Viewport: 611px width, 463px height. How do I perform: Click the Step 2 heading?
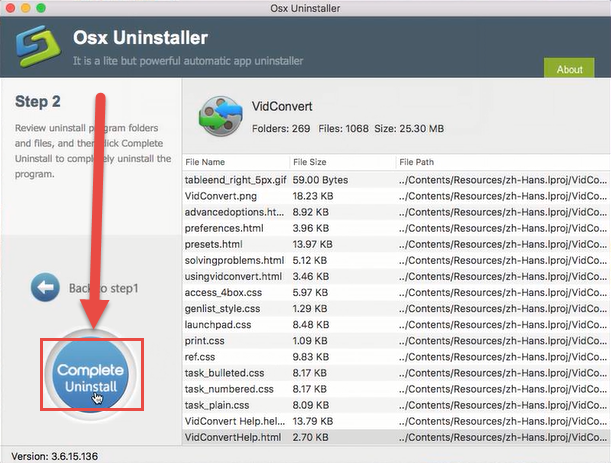pos(37,102)
